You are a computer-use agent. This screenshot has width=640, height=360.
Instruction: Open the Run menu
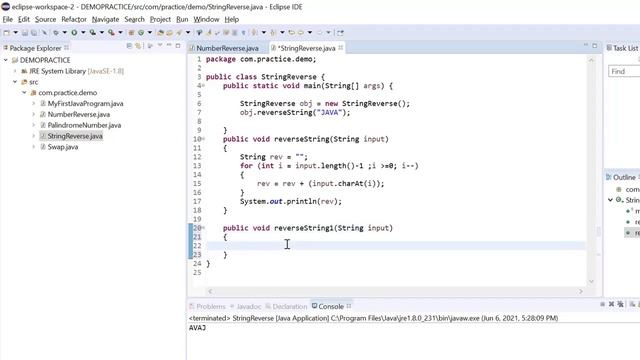tap(182, 19)
